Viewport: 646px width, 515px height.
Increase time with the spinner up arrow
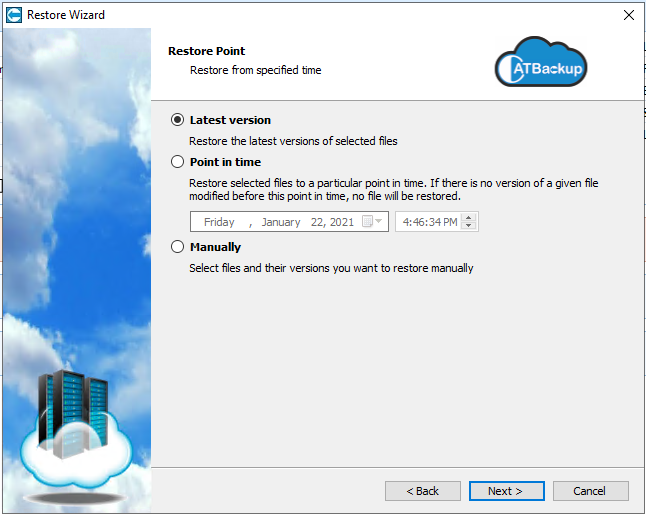(x=468, y=218)
